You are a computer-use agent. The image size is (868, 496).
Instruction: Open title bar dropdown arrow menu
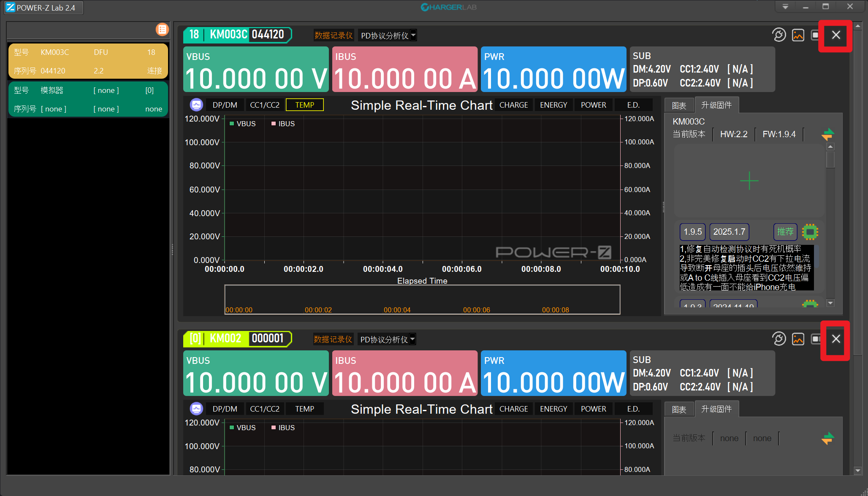[x=785, y=7]
